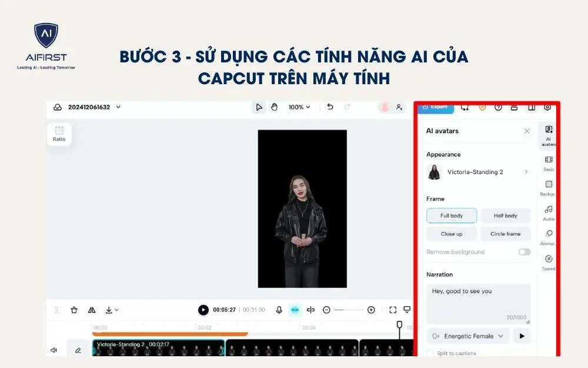Screen dimensions: 588x368
Task: Open the Animation sidebar tab
Action: point(549,238)
